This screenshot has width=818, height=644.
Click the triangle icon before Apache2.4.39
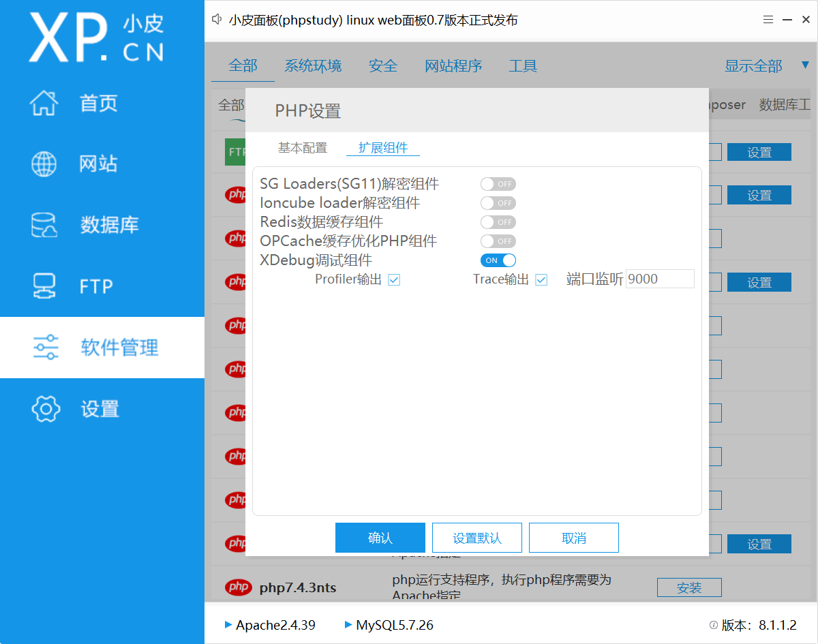tap(228, 625)
